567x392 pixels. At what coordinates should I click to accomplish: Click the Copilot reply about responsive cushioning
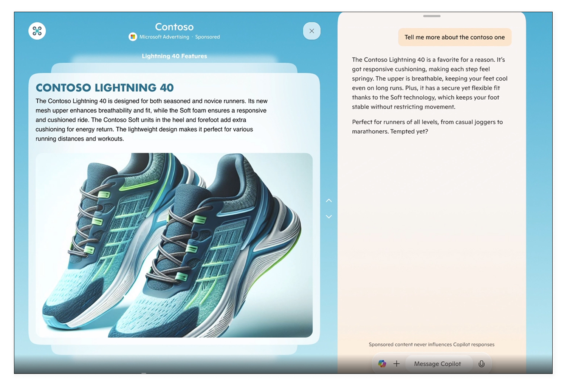click(x=430, y=83)
